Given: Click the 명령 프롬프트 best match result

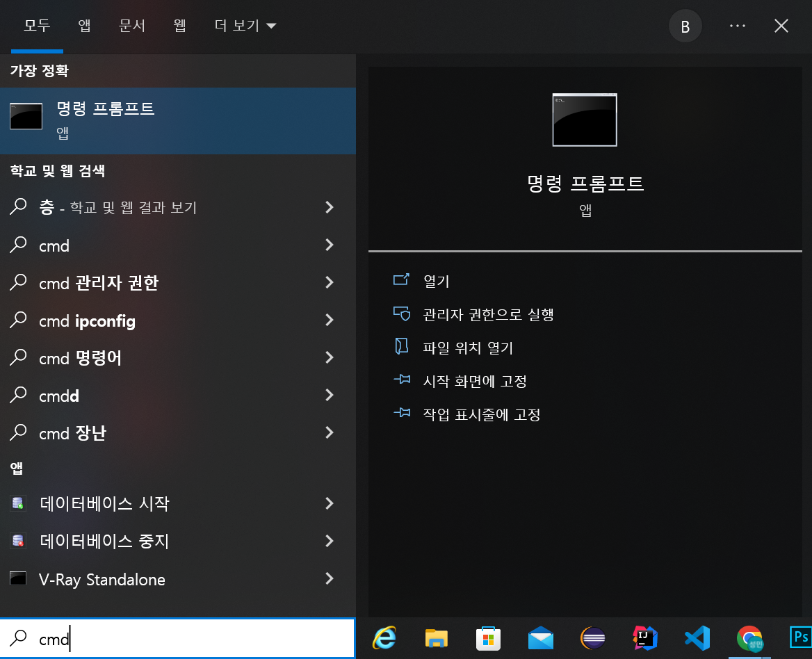Looking at the screenshot, I should tap(178, 121).
